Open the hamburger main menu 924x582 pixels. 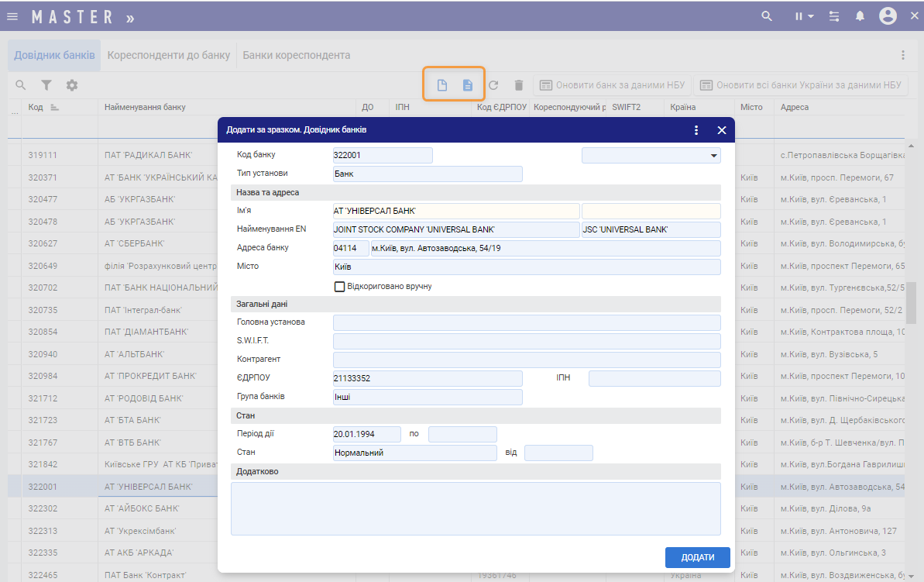pyautogui.click(x=12, y=16)
